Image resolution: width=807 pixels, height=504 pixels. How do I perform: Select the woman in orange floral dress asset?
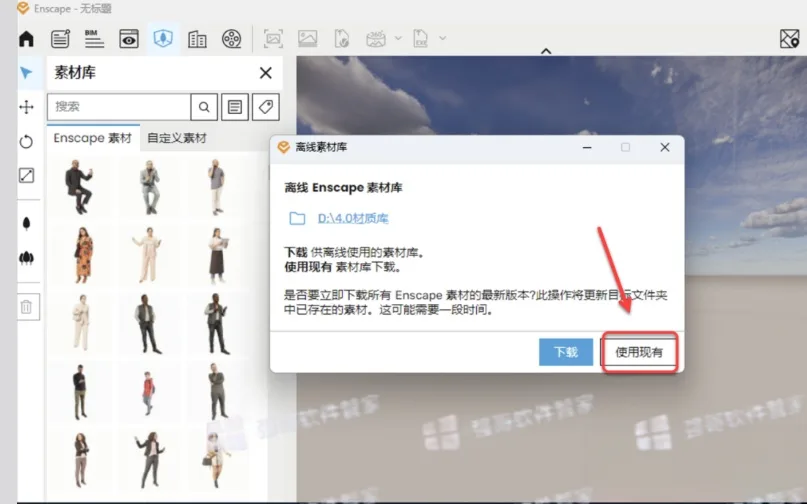pyautogui.click(x=82, y=255)
